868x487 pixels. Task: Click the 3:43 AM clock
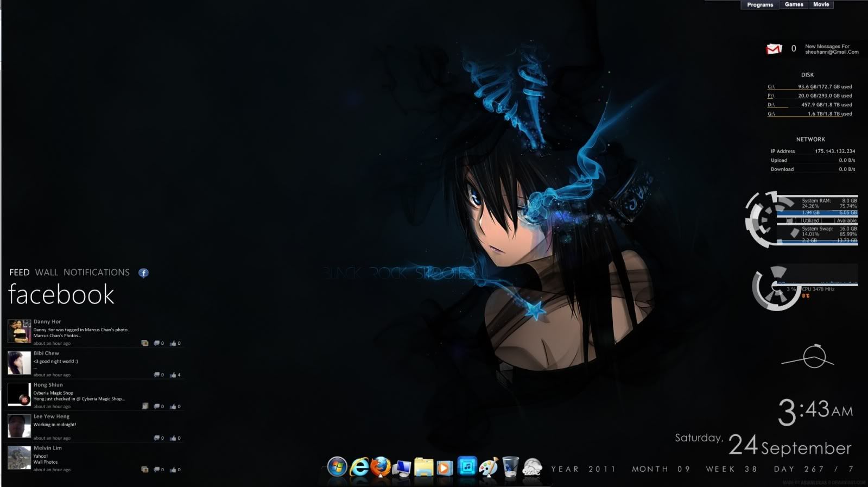click(815, 412)
